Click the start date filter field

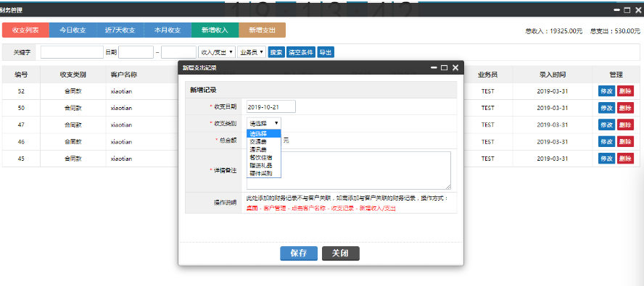pos(136,52)
